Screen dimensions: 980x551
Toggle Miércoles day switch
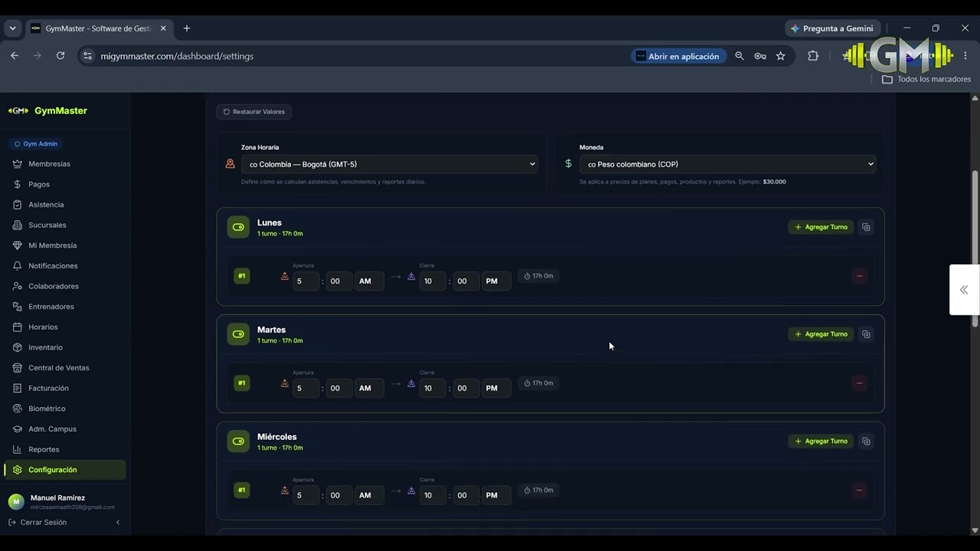click(x=238, y=442)
